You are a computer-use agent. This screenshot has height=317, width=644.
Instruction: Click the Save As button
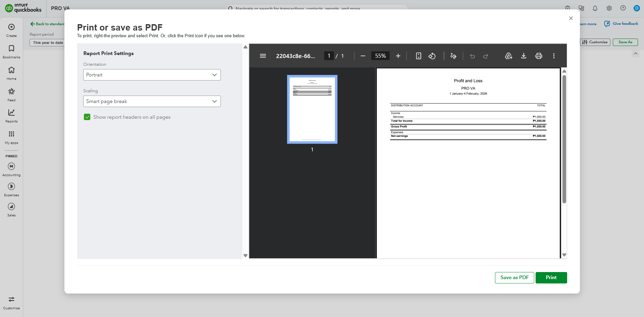pos(625,42)
